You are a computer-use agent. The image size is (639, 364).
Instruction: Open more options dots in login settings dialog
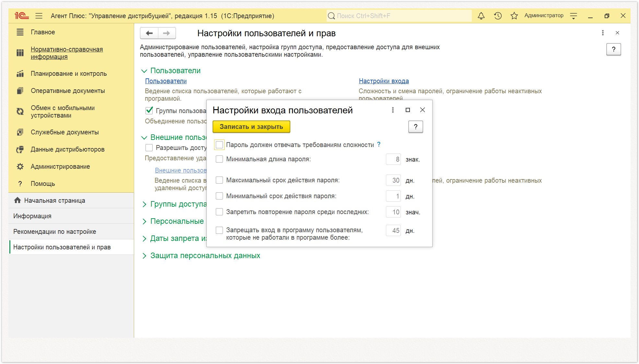[x=393, y=110]
